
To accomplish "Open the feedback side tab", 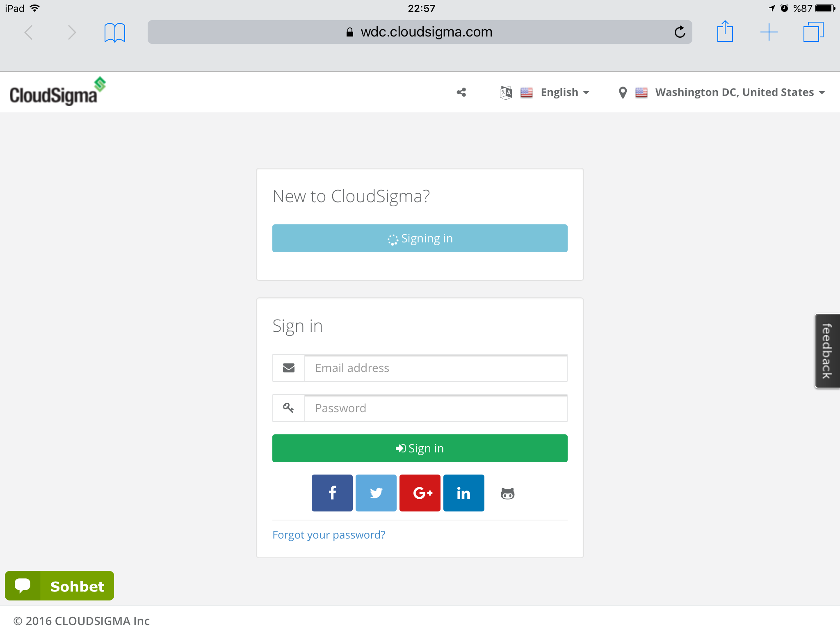I will pyautogui.click(x=827, y=351).
